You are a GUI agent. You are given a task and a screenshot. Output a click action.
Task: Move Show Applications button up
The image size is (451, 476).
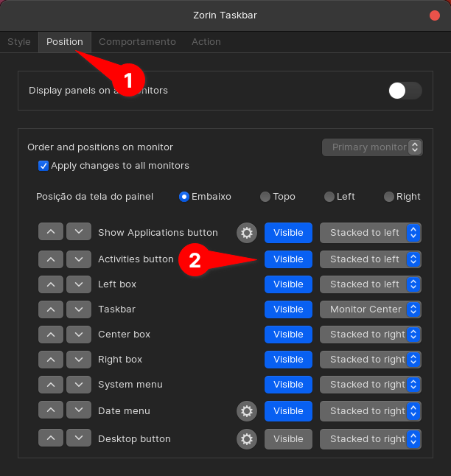[x=51, y=231]
